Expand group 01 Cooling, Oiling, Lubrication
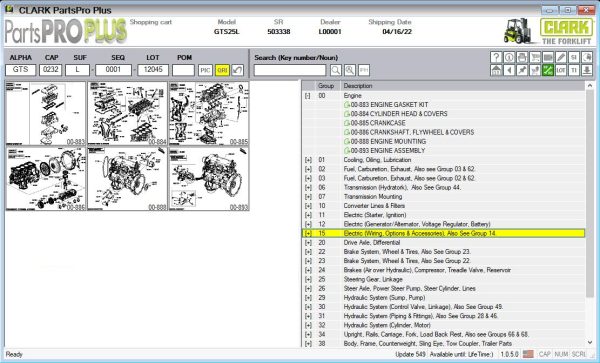The image size is (600, 363). click(x=308, y=160)
